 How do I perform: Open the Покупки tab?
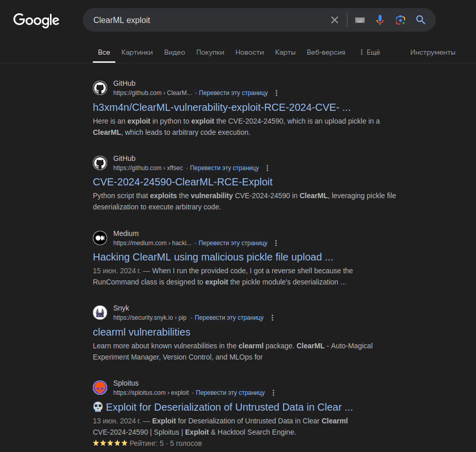click(x=210, y=52)
